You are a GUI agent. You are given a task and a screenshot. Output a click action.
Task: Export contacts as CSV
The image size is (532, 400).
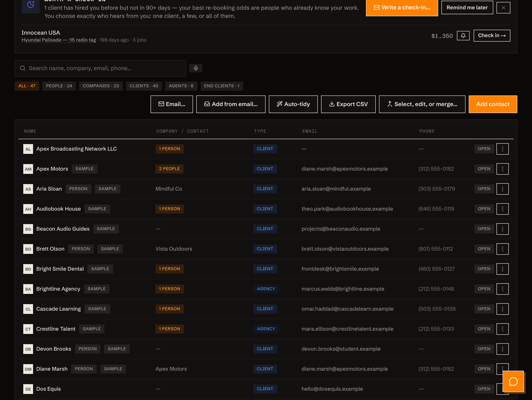pyautogui.click(x=348, y=104)
